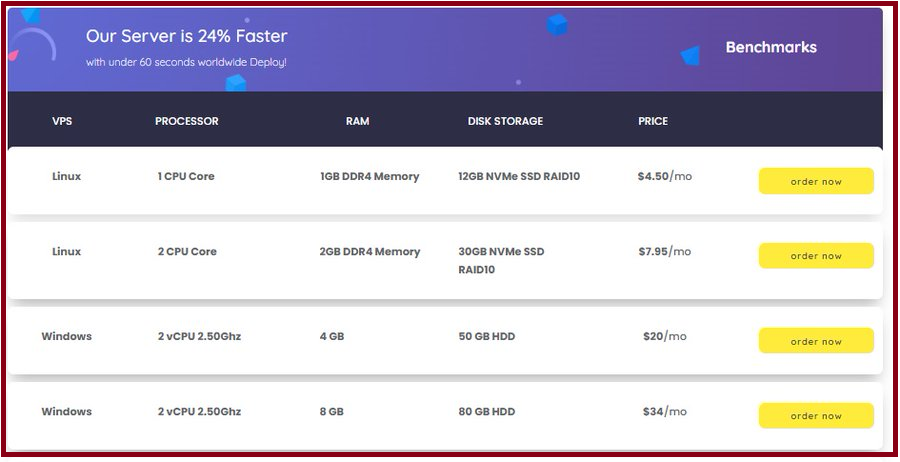Click 'Linux' label in the 1 CPU Core row
Viewport: 900px width, 462px height.
coord(67,177)
